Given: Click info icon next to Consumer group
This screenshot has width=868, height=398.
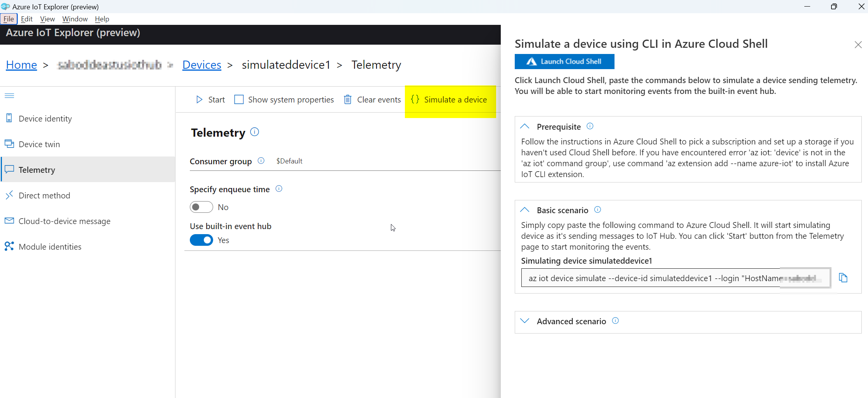Looking at the screenshot, I should tap(261, 161).
